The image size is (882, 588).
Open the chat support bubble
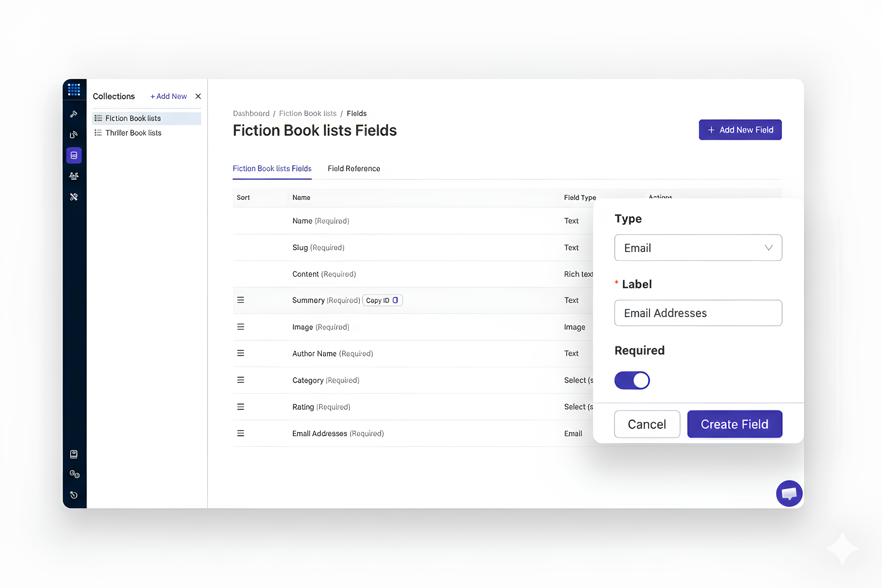tap(789, 494)
